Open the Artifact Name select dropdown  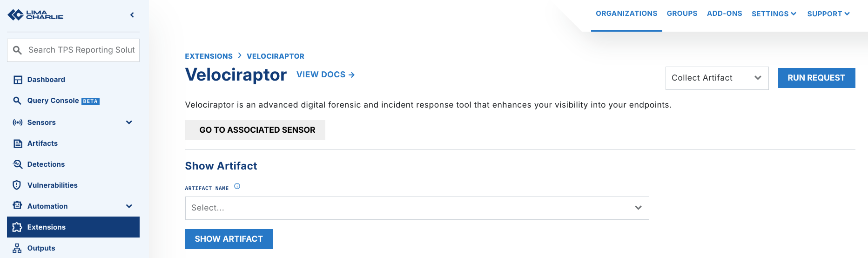pyautogui.click(x=417, y=208)
